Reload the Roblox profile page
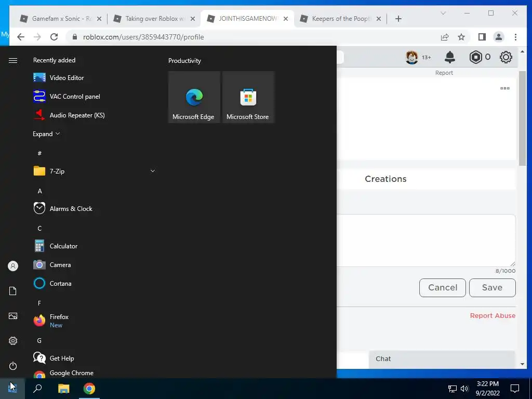Screen dimensions: 532x399 coord(54,37)
